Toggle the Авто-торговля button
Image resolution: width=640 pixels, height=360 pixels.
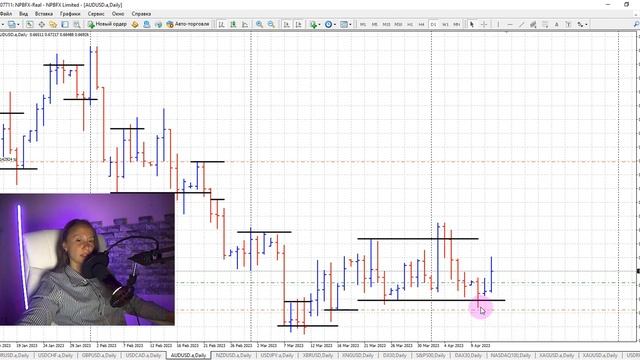pos(188,24)
